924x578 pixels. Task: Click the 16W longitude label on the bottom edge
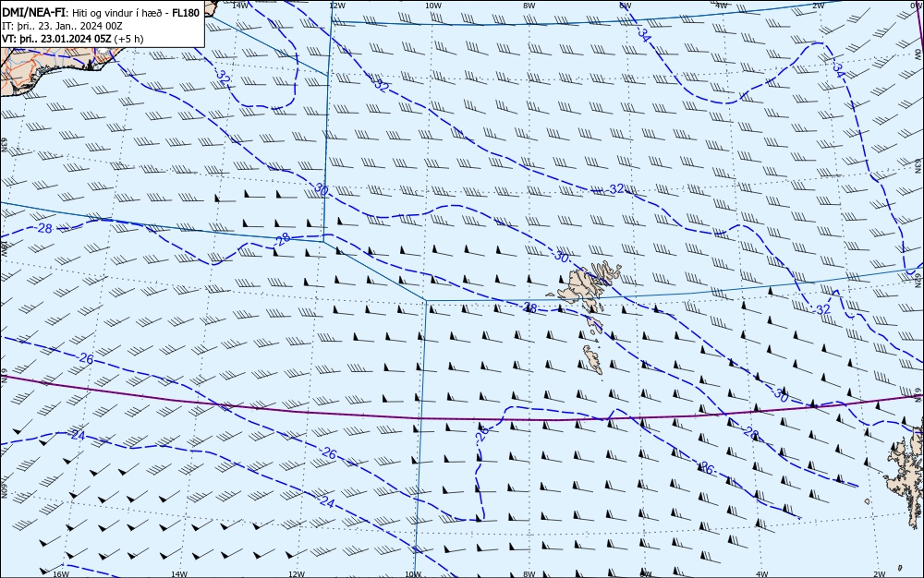(61, 574)
